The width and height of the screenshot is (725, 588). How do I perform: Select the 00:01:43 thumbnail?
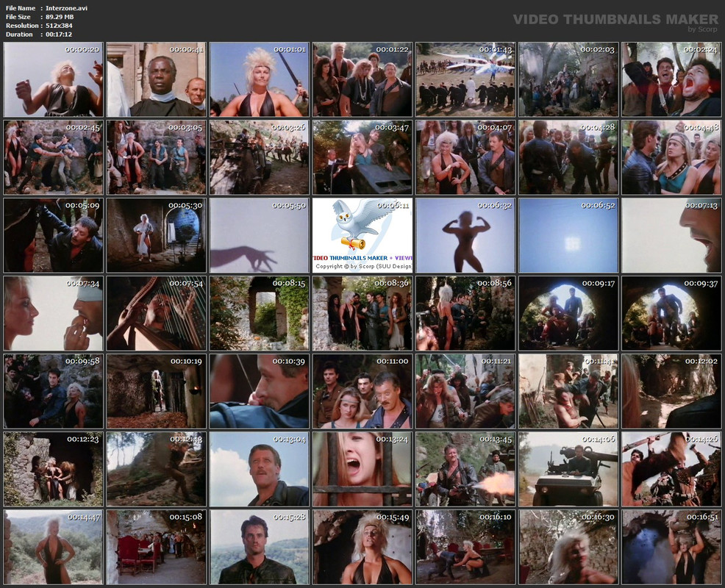coord(465,79)
